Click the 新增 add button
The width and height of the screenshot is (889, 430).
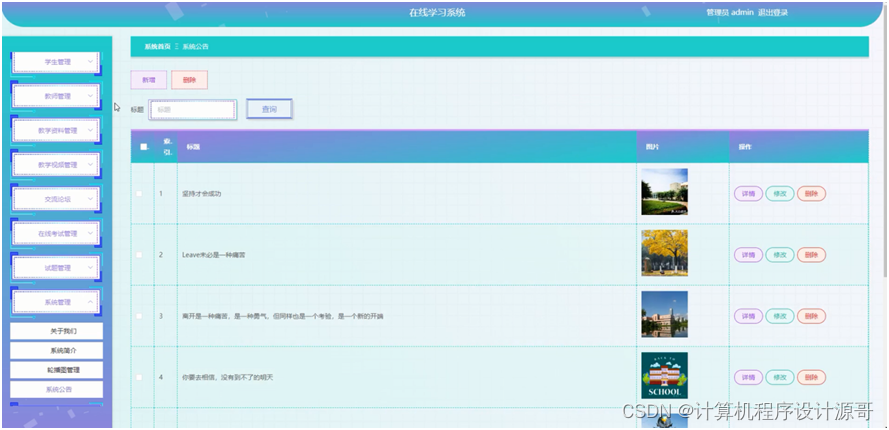149,80
